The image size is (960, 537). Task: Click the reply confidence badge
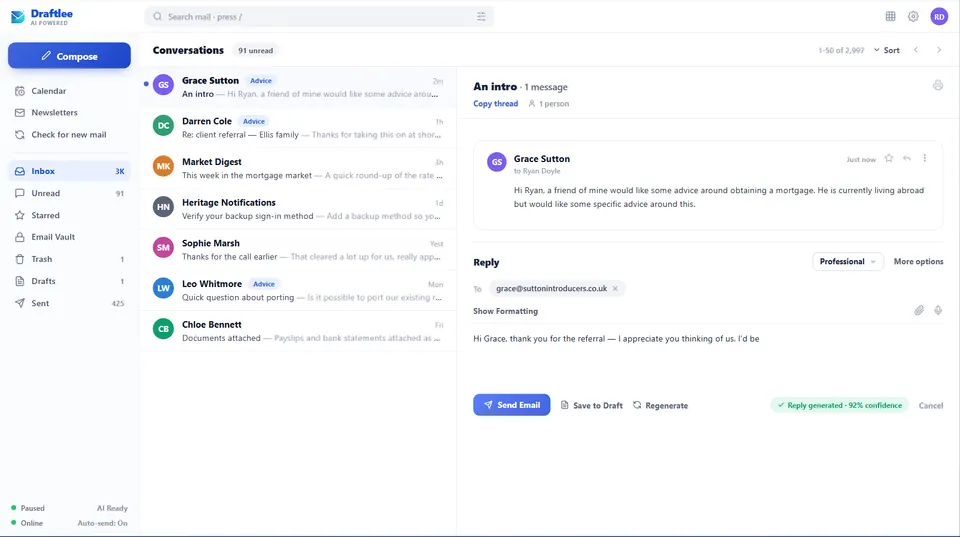(x=839, y=405)
